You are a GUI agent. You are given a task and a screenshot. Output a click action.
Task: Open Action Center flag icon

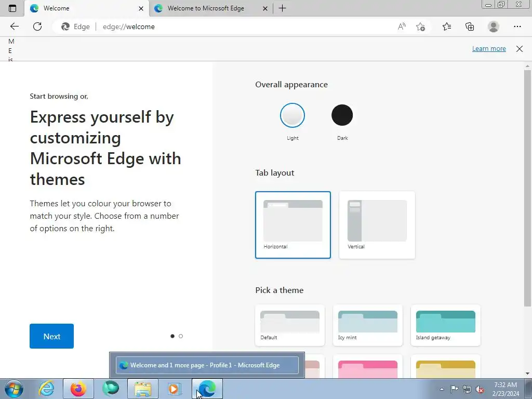454,389
